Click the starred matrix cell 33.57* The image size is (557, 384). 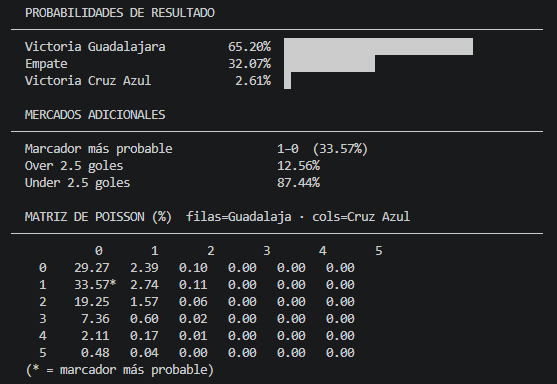point(95,285)
